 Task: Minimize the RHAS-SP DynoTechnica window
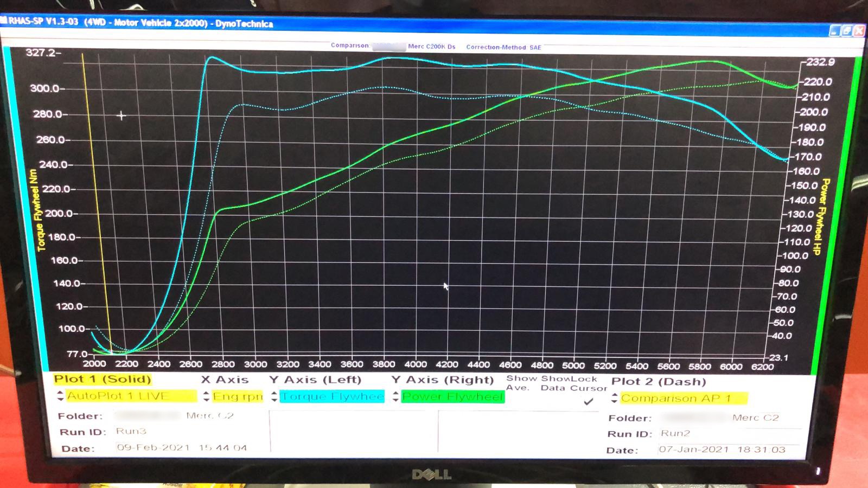point(835,31)
